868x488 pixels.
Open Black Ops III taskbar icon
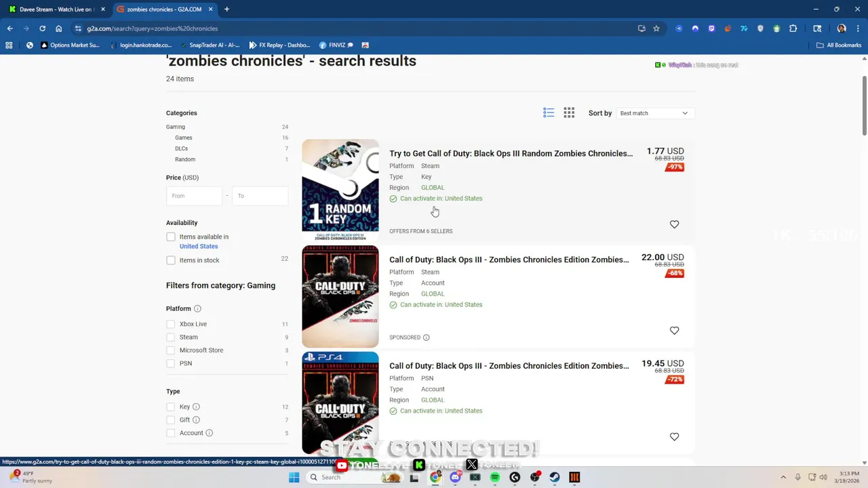574,477
